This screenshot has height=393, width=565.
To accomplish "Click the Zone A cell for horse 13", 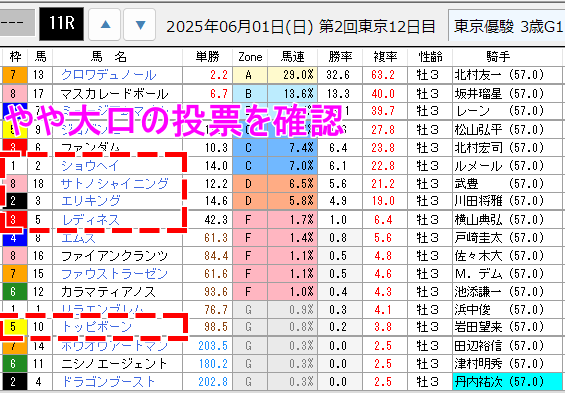I will 250,75.
